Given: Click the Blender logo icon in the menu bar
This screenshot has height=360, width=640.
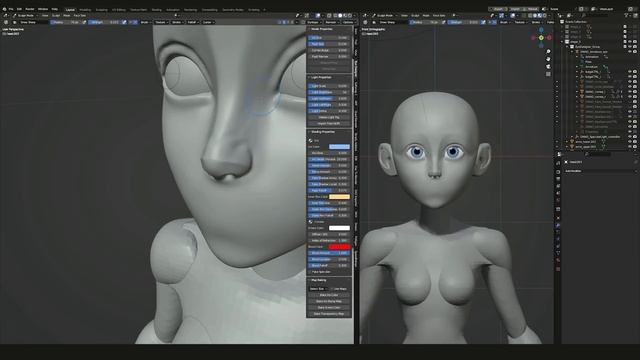Looking at the screenshot, I should tap(4, 9).
